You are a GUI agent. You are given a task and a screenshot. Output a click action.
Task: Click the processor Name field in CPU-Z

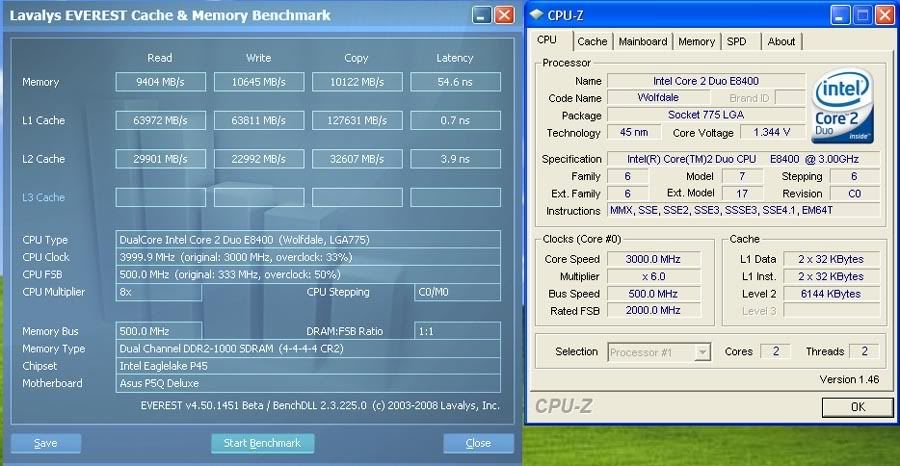(x=706, y=81)
